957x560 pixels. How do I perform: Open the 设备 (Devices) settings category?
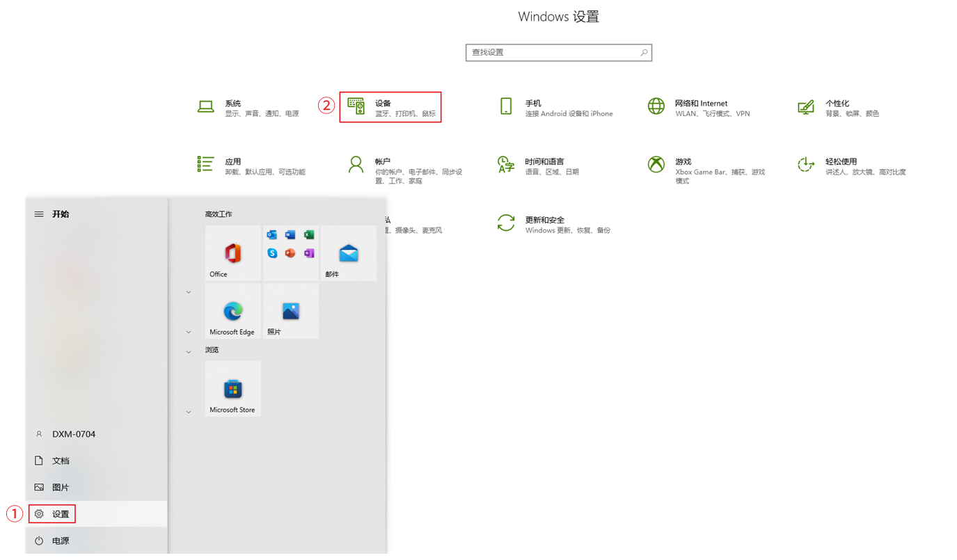click(390, 107)
